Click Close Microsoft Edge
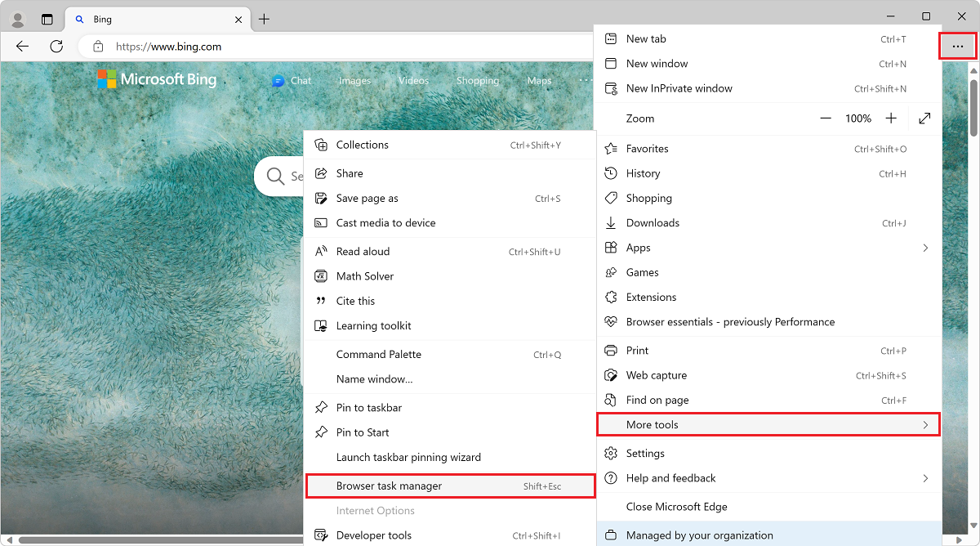The image size is (980, 546). pos(676,506)
